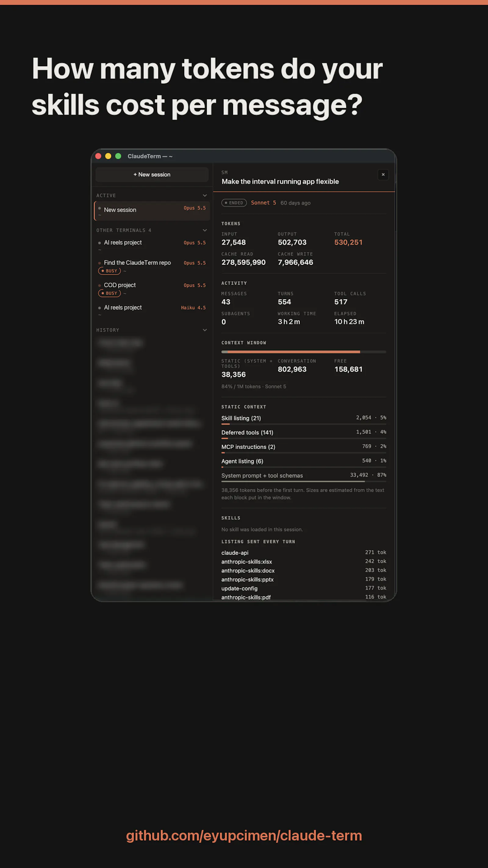Image resolution: width=488 pixels, height=868 pixels.
Task: Click the output tokens value 502,703
Action: coord(292,243)
